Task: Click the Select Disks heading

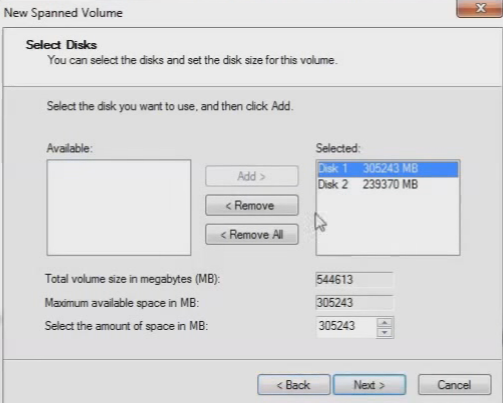Action: [61, 45]
